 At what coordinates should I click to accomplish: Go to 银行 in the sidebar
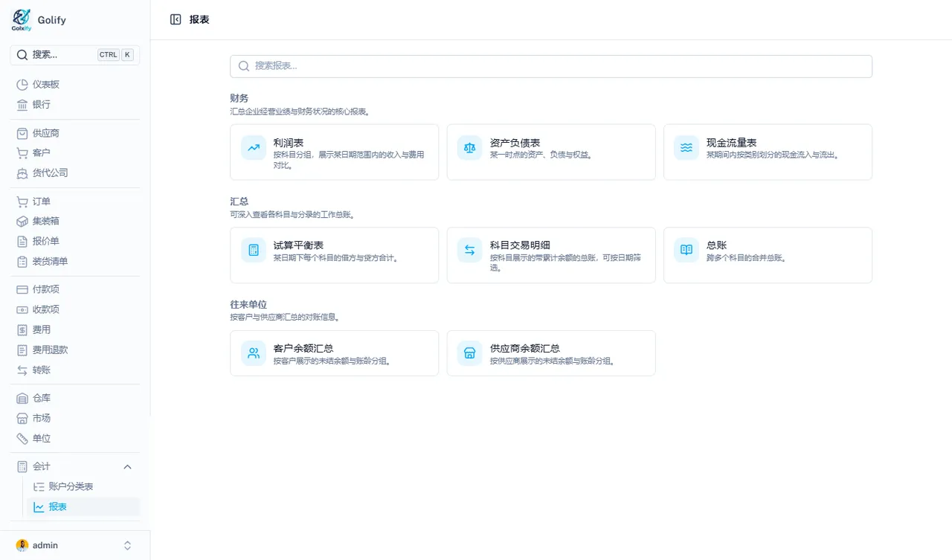click(75, 105)
